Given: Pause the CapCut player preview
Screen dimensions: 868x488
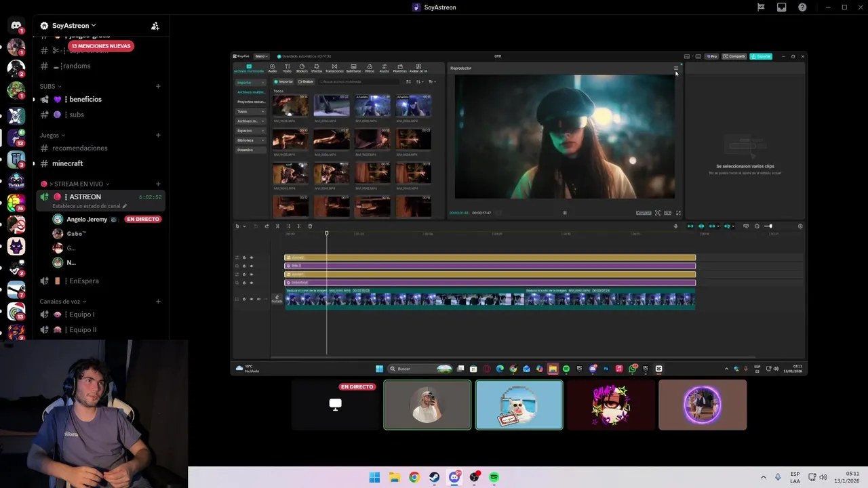Looking at the screenshot, I should coord(564,213).
